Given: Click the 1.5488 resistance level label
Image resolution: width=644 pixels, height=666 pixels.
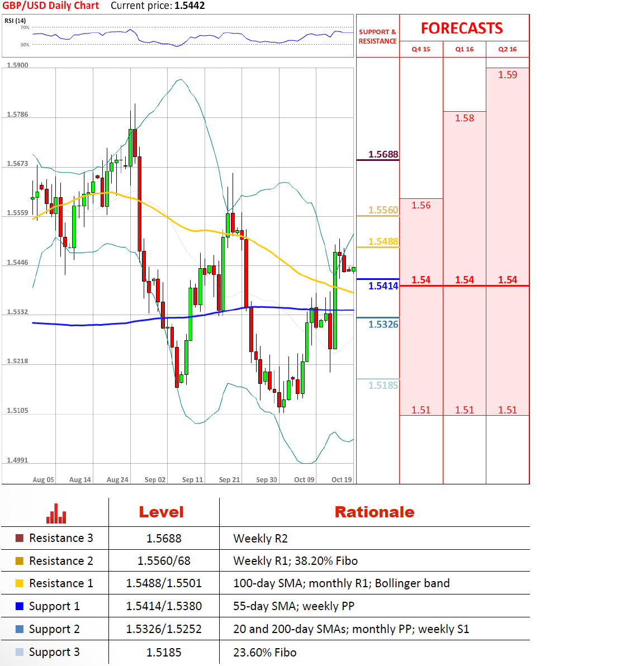Looking at the screenshot, I should [383, 241].
